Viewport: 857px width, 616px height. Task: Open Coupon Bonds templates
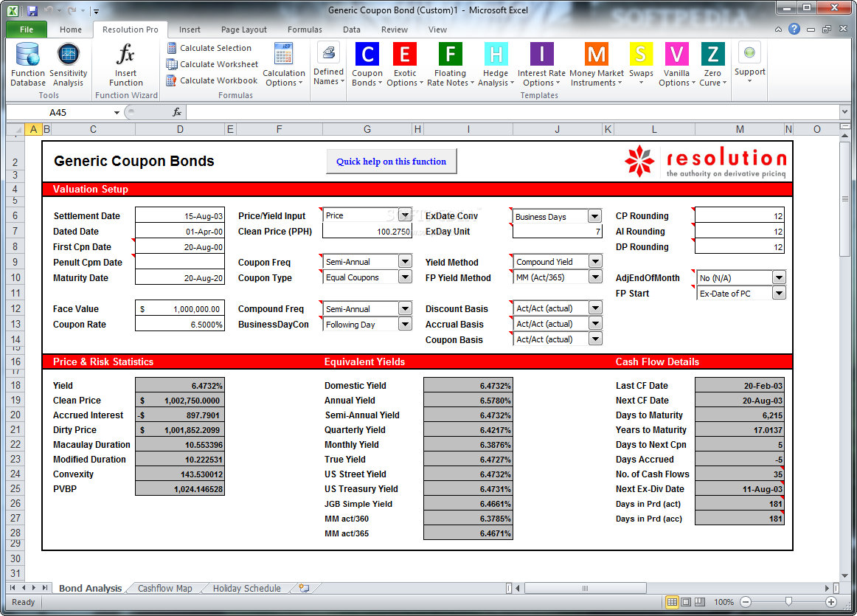point(367,64)
